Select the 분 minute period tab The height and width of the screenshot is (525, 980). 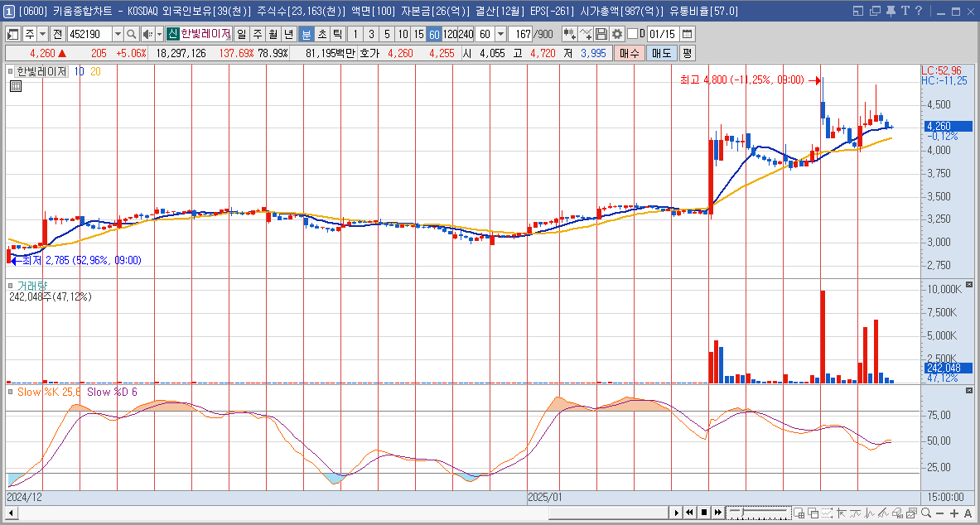[307, 34]
